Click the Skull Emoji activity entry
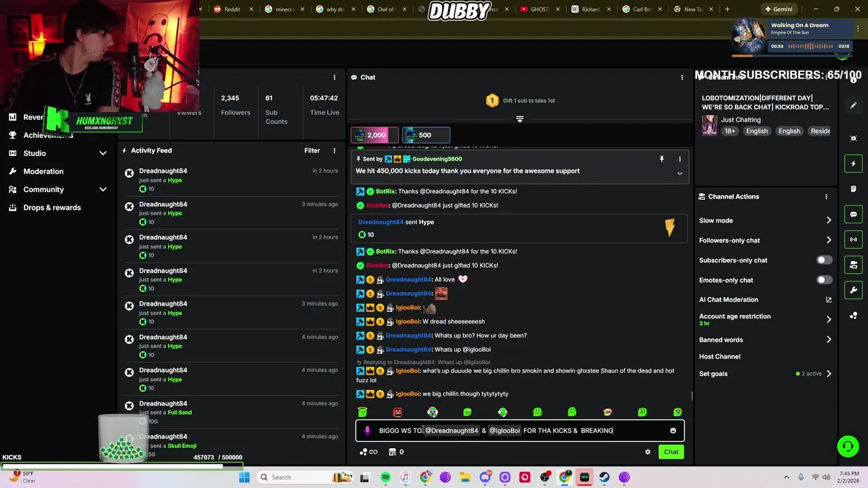 coord(231,445)
